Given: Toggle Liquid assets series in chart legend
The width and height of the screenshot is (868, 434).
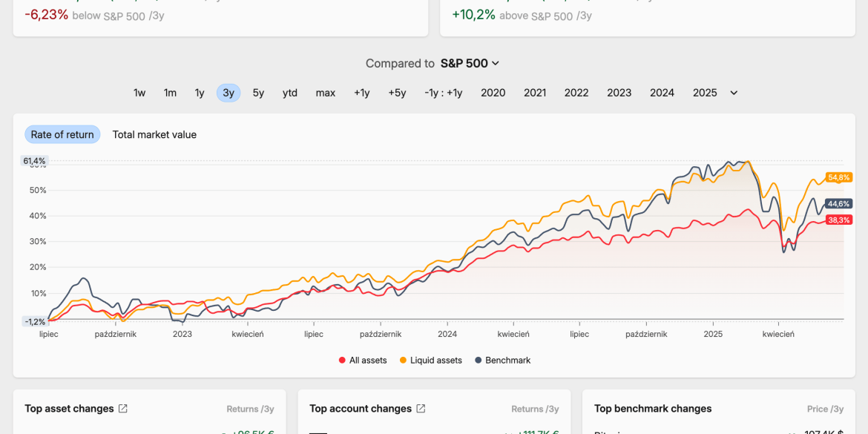Looking at the screenshot, I should (431, 361).
